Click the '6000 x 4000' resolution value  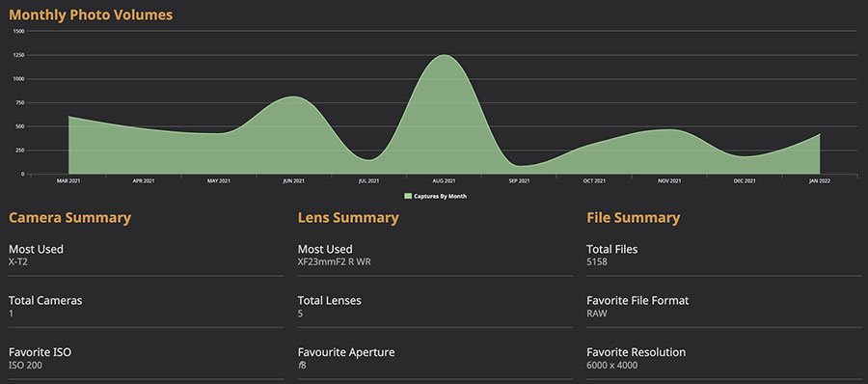pos(611,365)
